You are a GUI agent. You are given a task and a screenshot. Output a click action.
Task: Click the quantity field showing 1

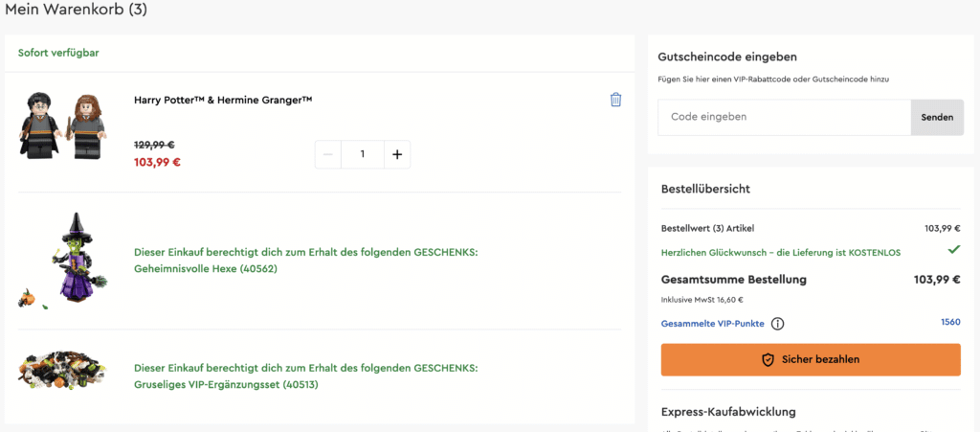(363, 154)
